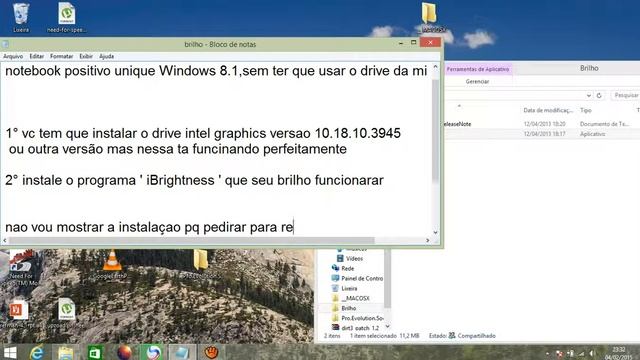640x360 pixels.
Task: Click the Notepad icon in the title bar
Action: click(x=5, y=44)
